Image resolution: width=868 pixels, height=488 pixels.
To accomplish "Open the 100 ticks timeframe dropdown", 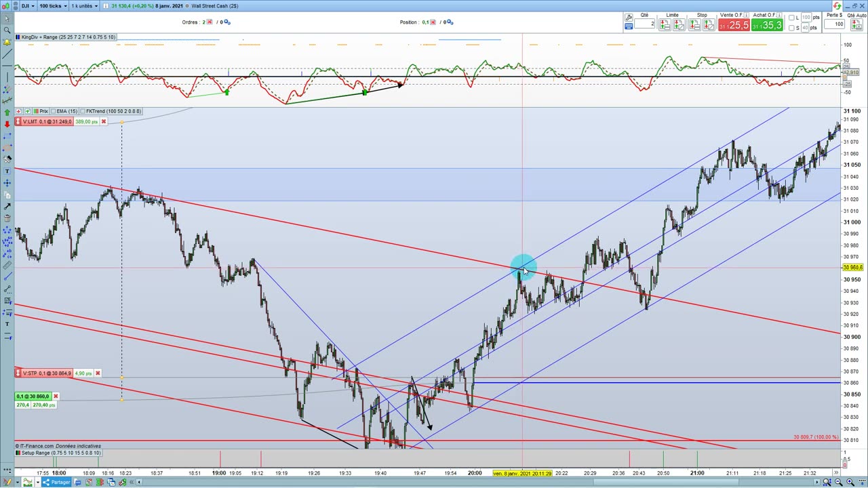I will coord(52,5).
